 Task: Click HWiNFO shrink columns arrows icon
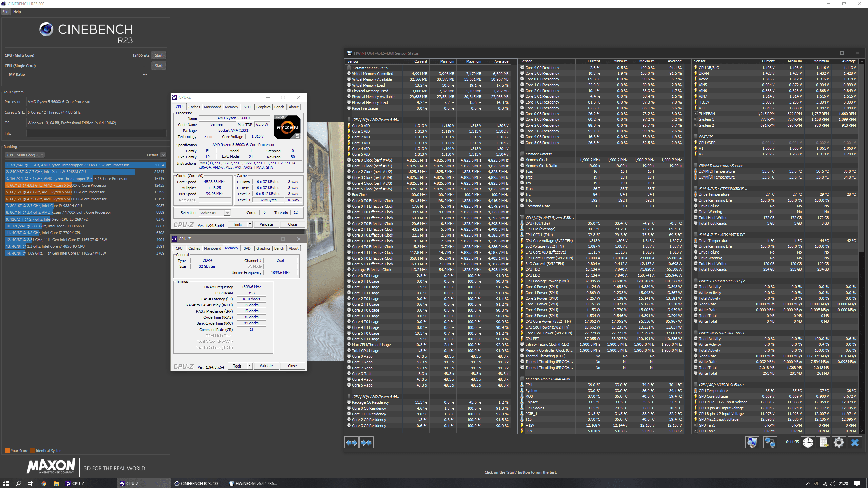click(367, 443)
